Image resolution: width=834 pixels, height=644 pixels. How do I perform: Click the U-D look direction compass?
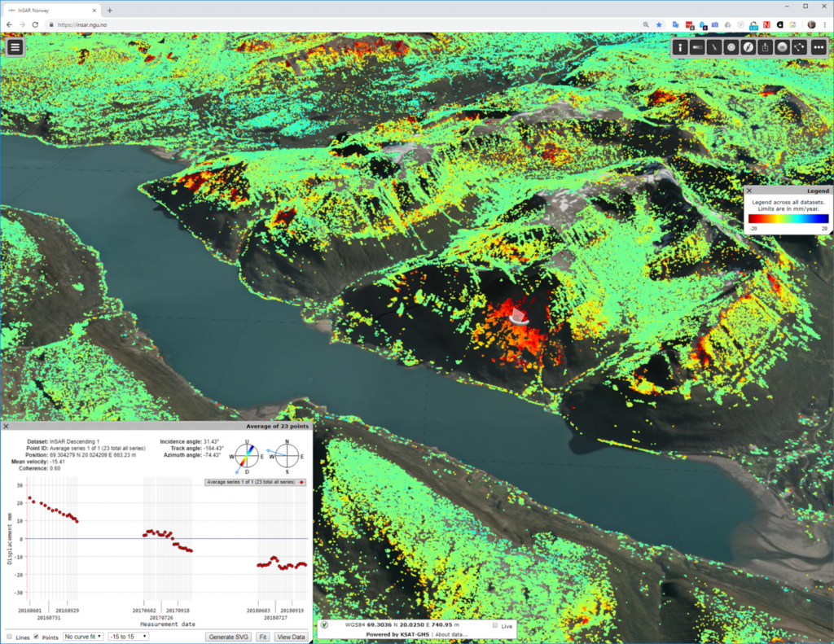point(247,457)
